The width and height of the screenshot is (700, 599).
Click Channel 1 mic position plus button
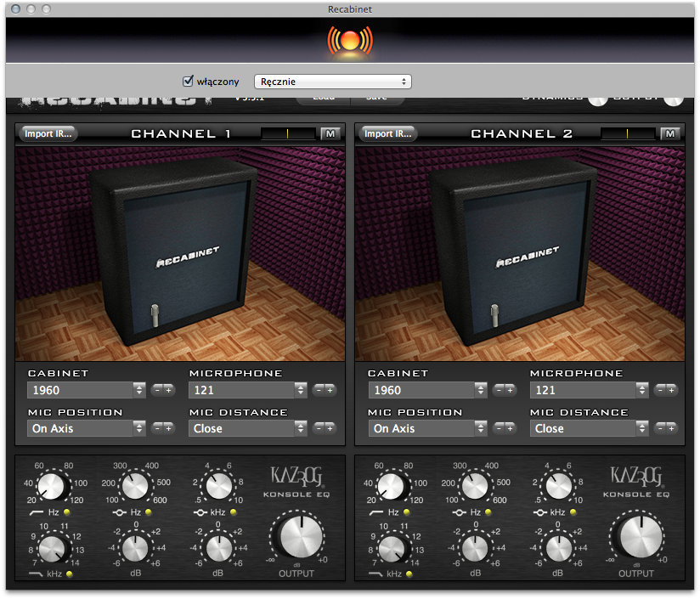pos(169,428)
